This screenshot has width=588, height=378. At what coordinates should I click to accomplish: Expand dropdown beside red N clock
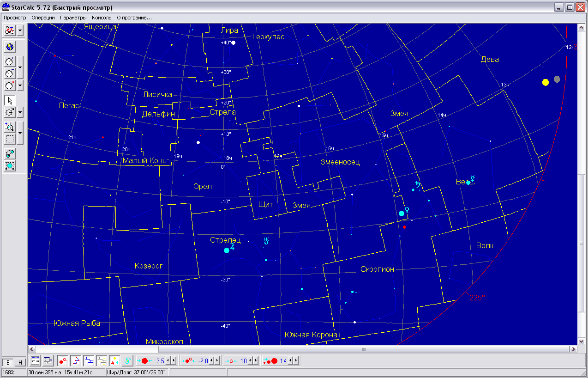point(20,85)
